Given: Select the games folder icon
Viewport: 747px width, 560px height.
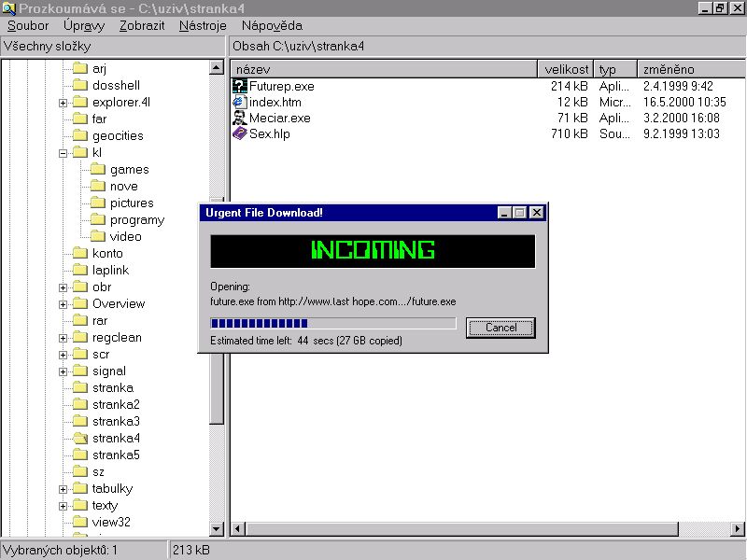Looking at the screenshot, I should tap(97, 169).
